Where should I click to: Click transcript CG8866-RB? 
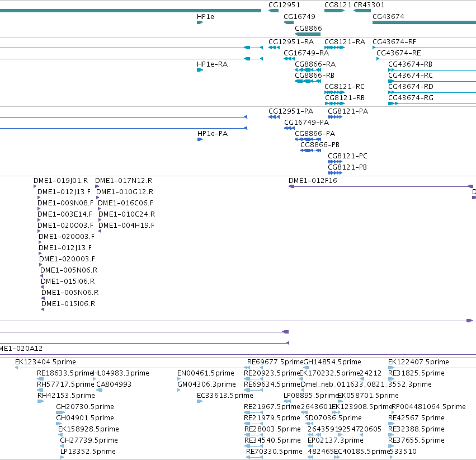point(314,76)
